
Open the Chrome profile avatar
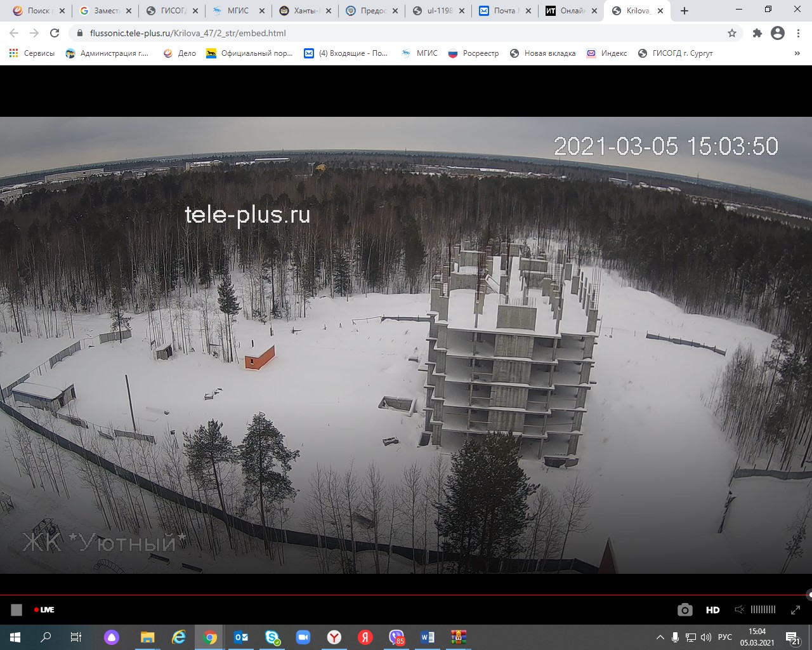tap(777, 33)
